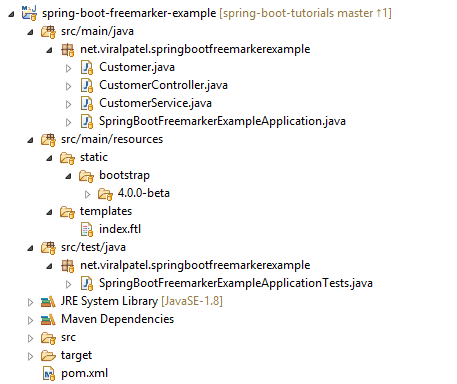457x384 pixels.
Task: Click the JRE System Library books icon
Action: (48, 302)
